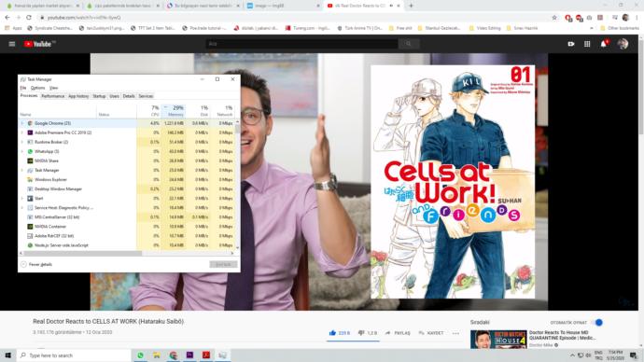Open the YouTube hamburger guide menu
This screenshot has width=644, height=362.
coord(12,44)
